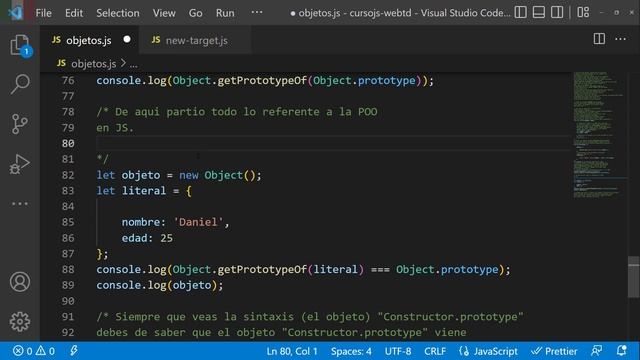Click 'console.log(objeto);' on line 89
The height and width of the screenshot is (360, 640).
point(160,285)
